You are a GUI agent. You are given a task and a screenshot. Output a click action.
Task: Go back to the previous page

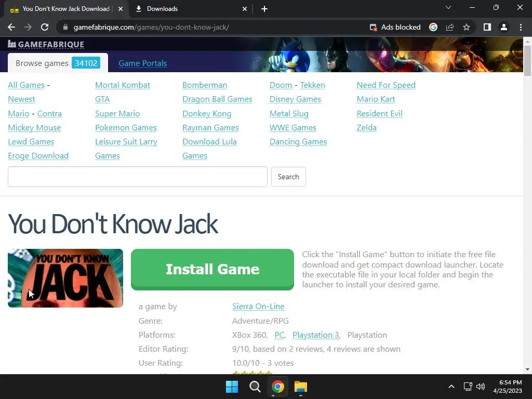(x=11, y=27)
